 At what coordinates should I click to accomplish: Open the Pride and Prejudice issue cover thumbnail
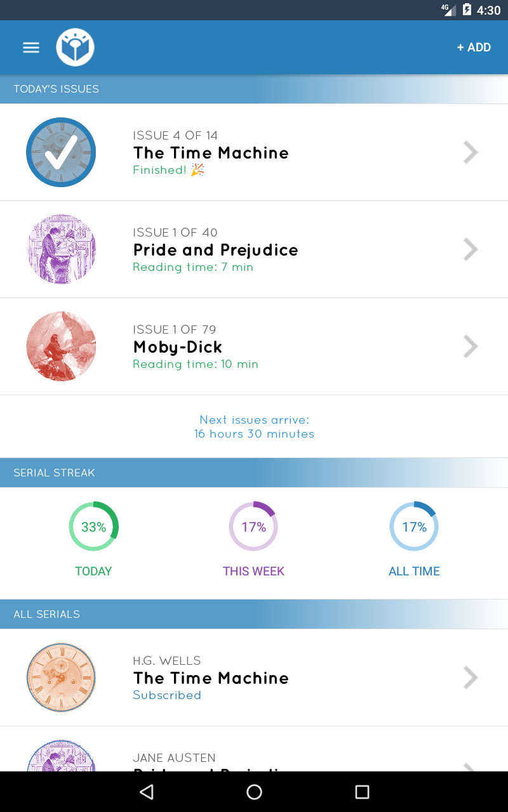click(61, 249)
